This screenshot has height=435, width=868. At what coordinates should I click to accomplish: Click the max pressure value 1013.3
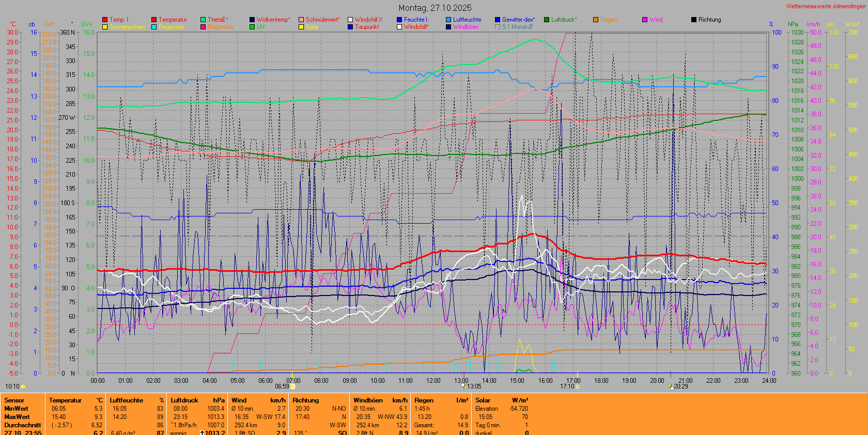[216, 417]
